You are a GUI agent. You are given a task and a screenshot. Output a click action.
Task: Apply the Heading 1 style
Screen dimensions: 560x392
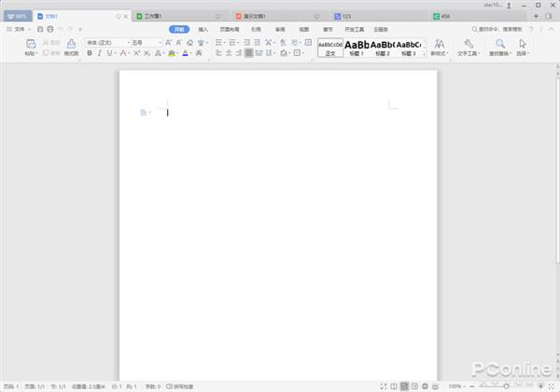coord(357,48)
